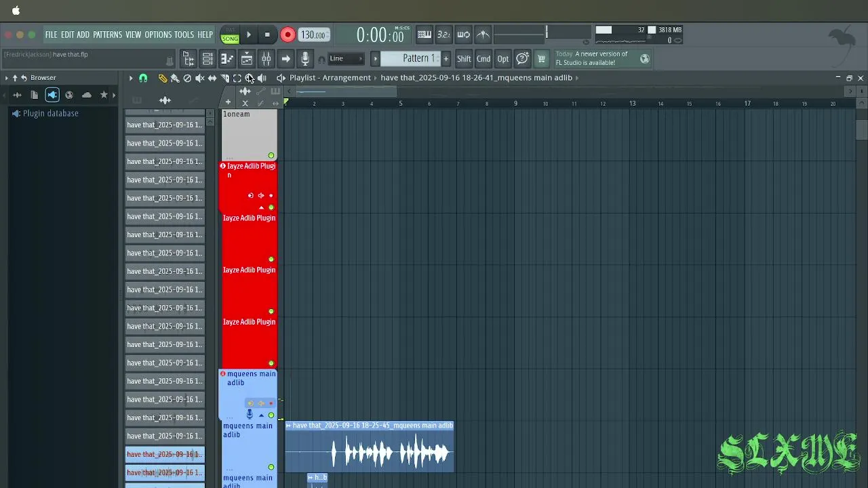Open the clip source arrow after mqueens main adlib title
This screenshot has width=868, height=488.
pos(576,78)
